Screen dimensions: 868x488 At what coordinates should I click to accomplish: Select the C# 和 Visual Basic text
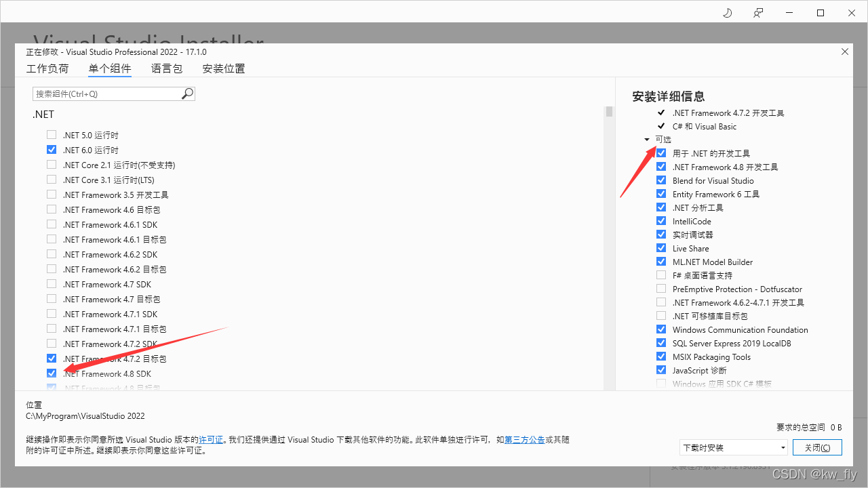click(x=705, y=127)
